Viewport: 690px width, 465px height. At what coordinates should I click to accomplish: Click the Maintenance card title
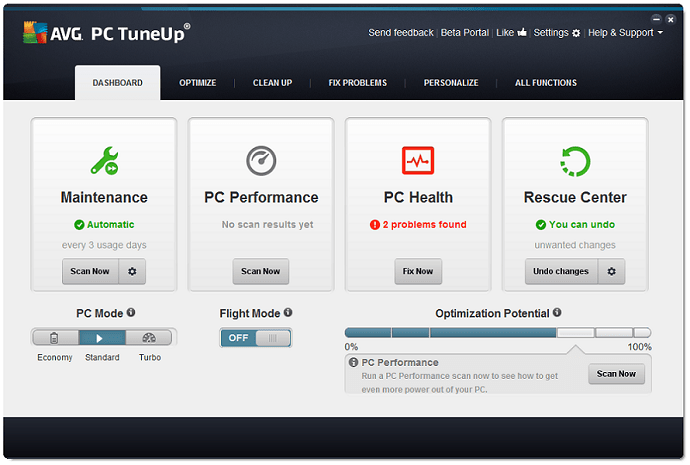(x=104, y=198)
